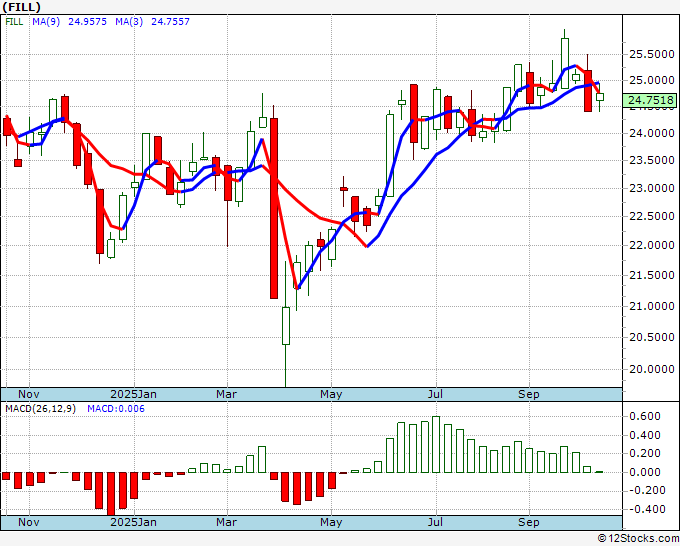Click the 25.0000 price axis label
The image size is (680, 546).
[x=652, y=80]
